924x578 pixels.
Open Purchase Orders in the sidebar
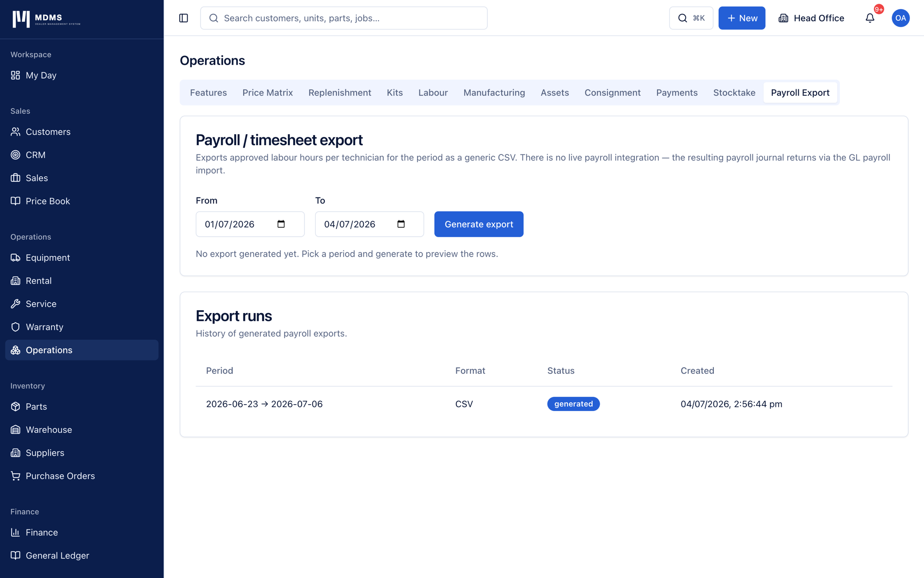(x=82, y=476)
